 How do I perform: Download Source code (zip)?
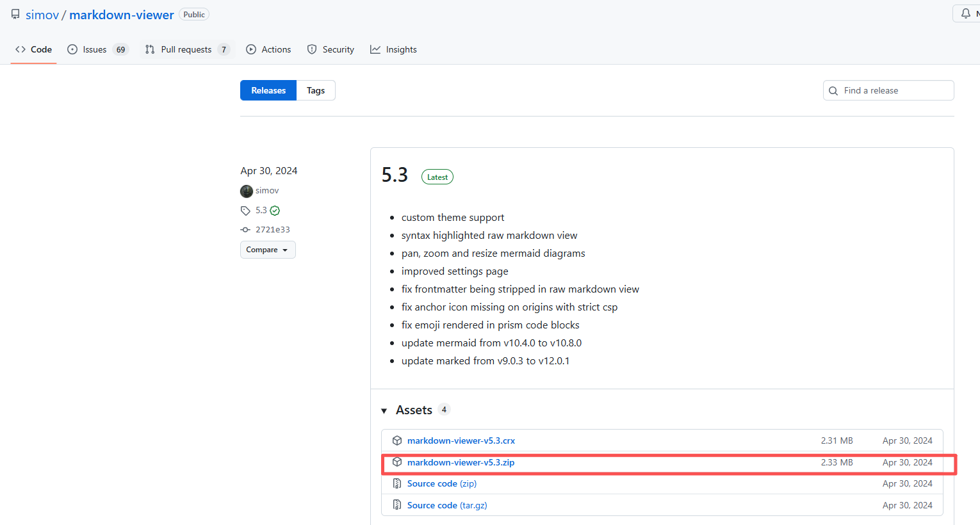(x=442, y=483)
